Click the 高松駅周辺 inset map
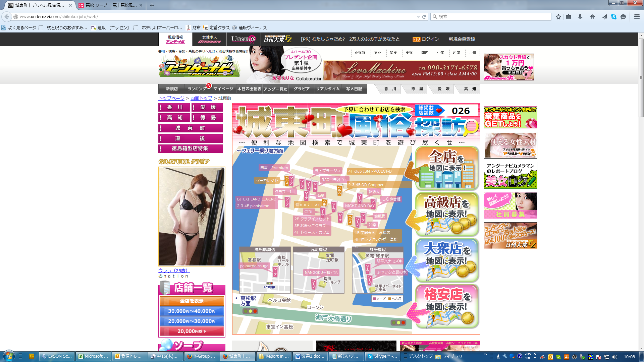The height and width of the screenshot is (362, 644). (x=265, y=270)
